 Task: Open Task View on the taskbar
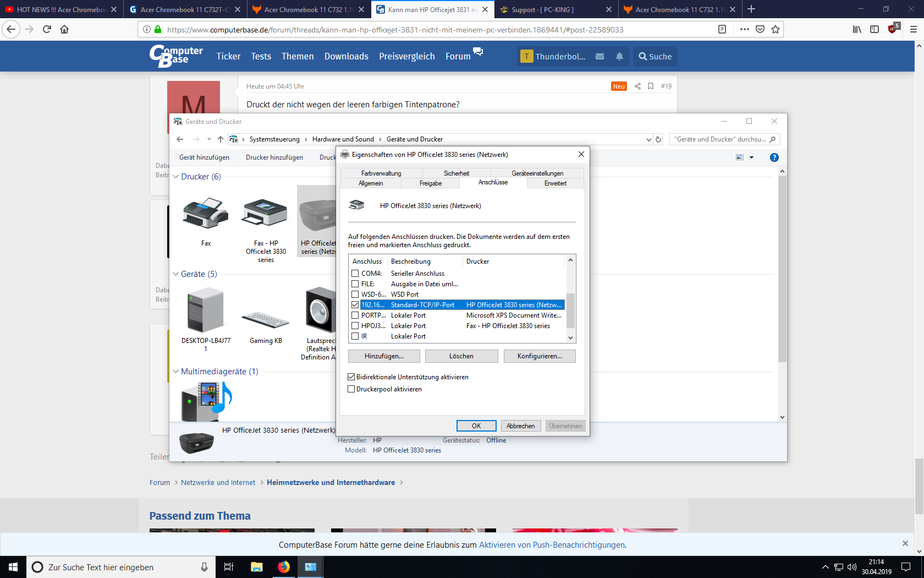(229, 567)
